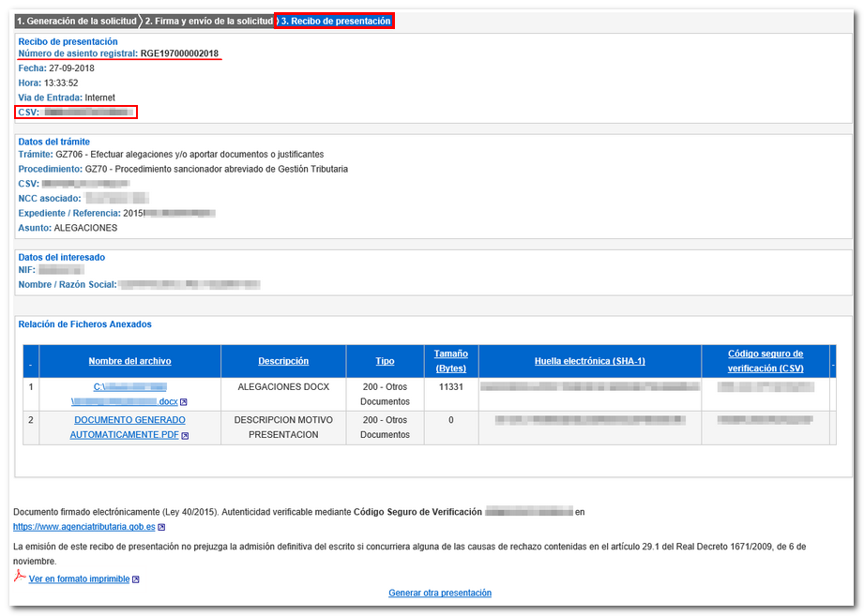The width and height of the screenshot is (864, 616).
Task: Sort by Nombre del archivo column header
Action: click(129, 361)
